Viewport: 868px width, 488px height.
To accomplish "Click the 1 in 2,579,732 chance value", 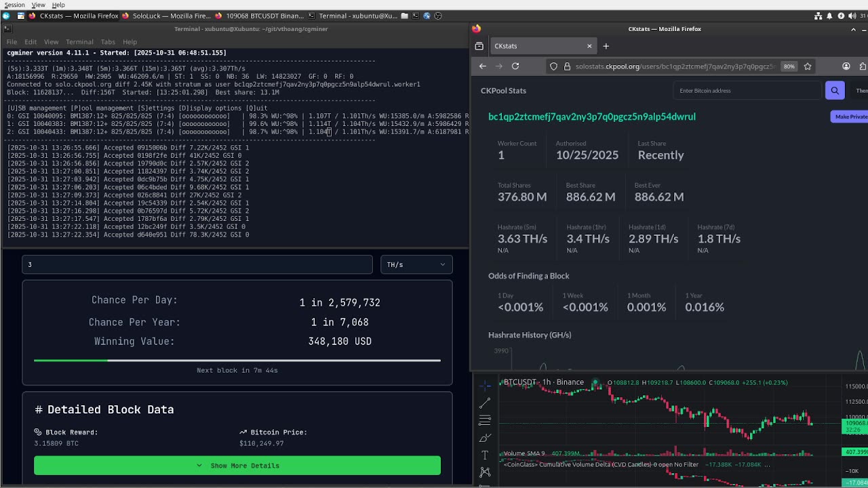I will click(340, 302).
